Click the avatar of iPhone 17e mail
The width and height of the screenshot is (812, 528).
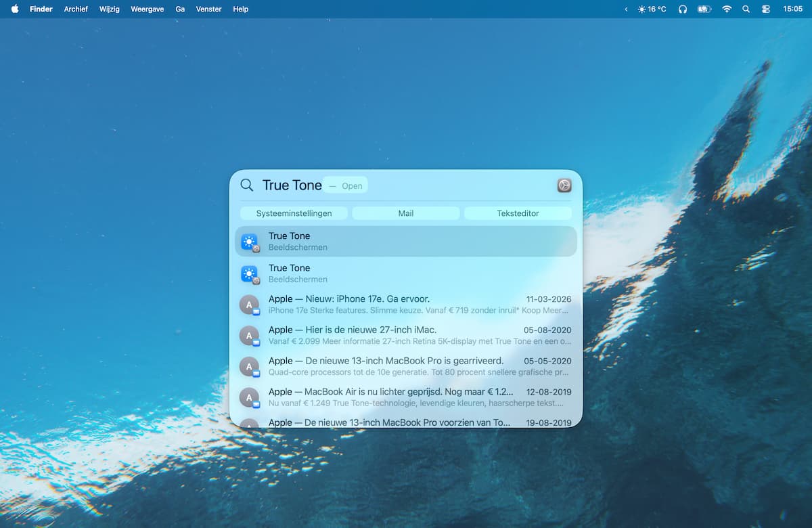[249, 305]
